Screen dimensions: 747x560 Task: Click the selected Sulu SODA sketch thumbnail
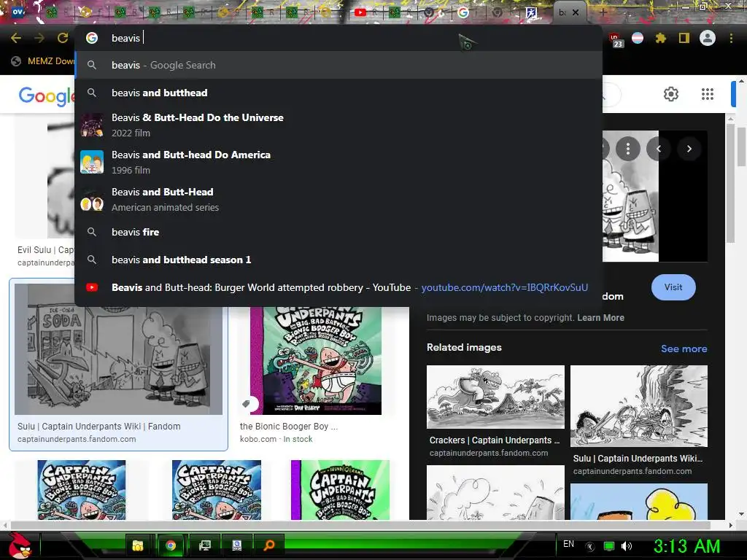coord(118,349)
